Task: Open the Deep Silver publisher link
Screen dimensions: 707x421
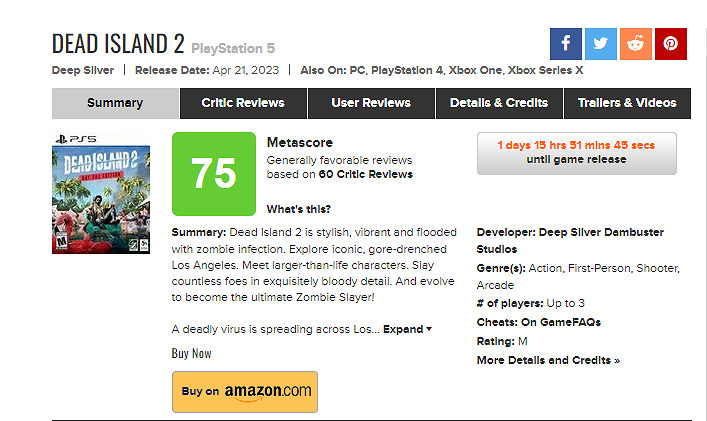Action: 82,70
